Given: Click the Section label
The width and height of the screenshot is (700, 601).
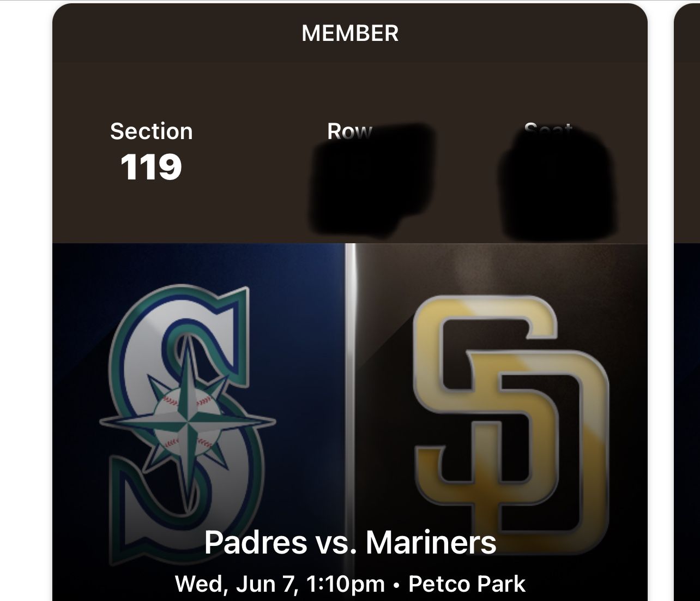Looking at the screenshot, I should coord(152,131).
